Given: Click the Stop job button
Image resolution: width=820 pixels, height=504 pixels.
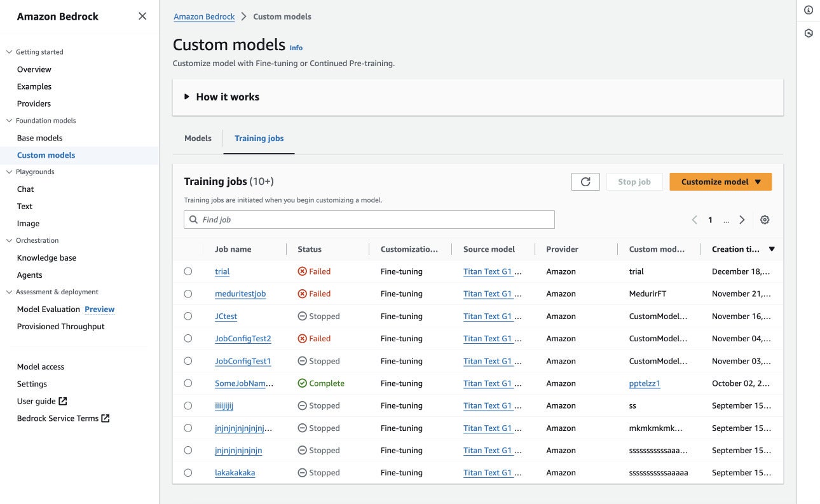Looking at the screenshot, I should point(634,182).
